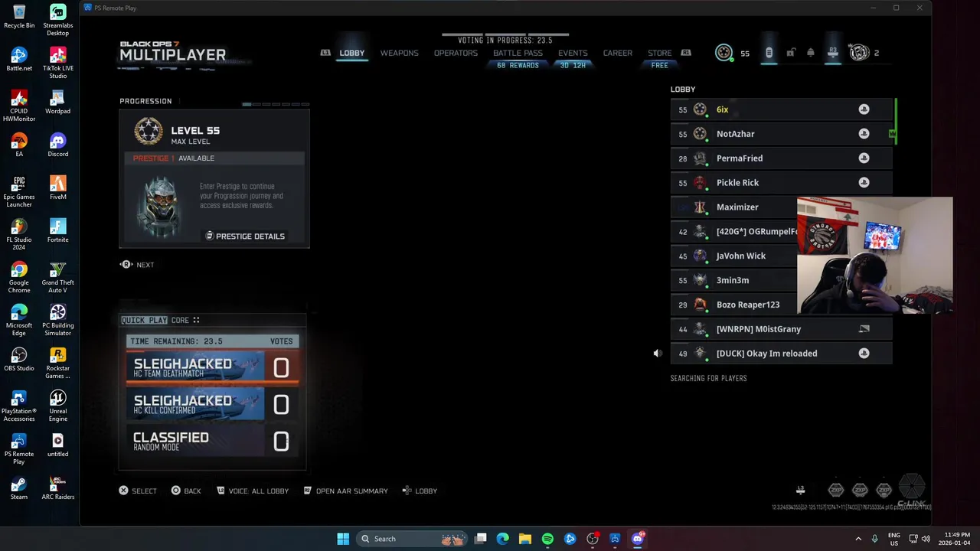Open Unreal Engine desktop shortcut
Viewport: 980px width, 551px height.
tap(57, 406)
